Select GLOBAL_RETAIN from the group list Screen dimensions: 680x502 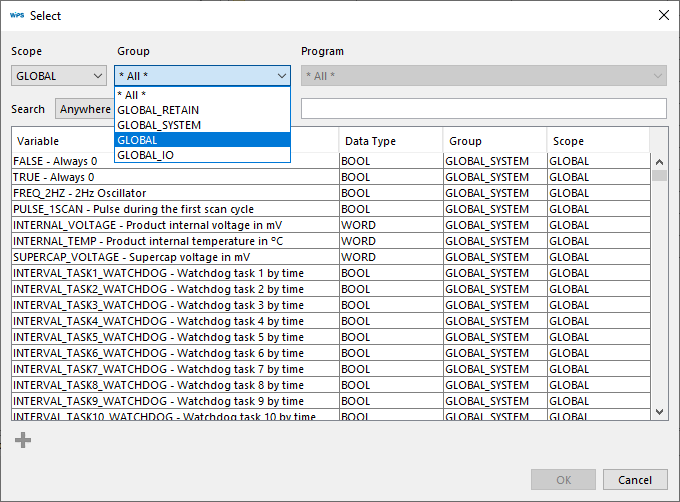click(202, 110)
